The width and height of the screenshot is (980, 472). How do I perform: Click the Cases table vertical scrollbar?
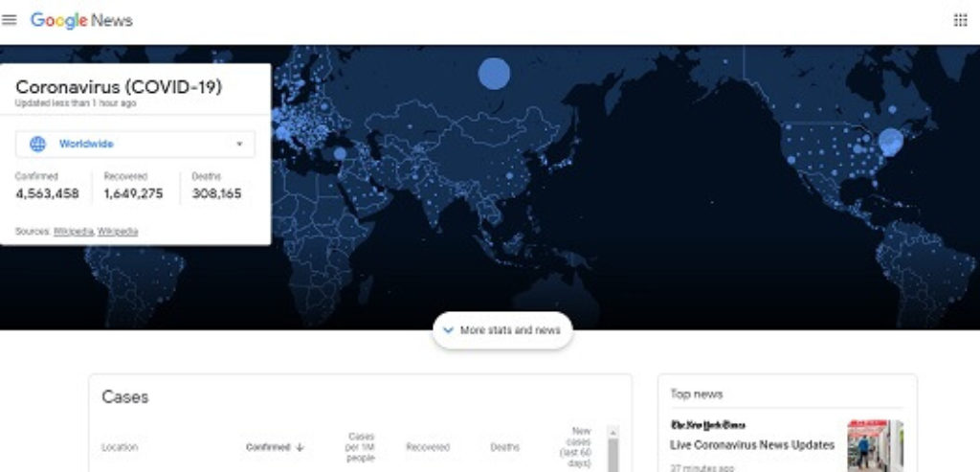(612, 455)
